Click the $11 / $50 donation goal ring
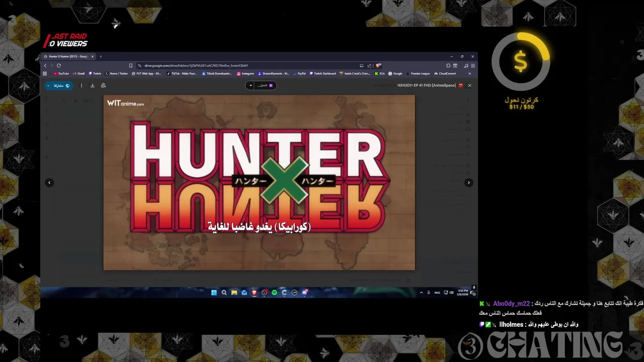644x362 pixels. 521,62
